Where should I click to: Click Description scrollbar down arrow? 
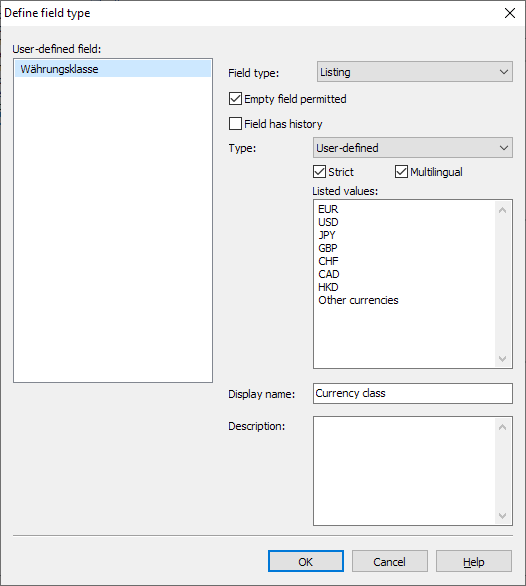pos(502,516)
